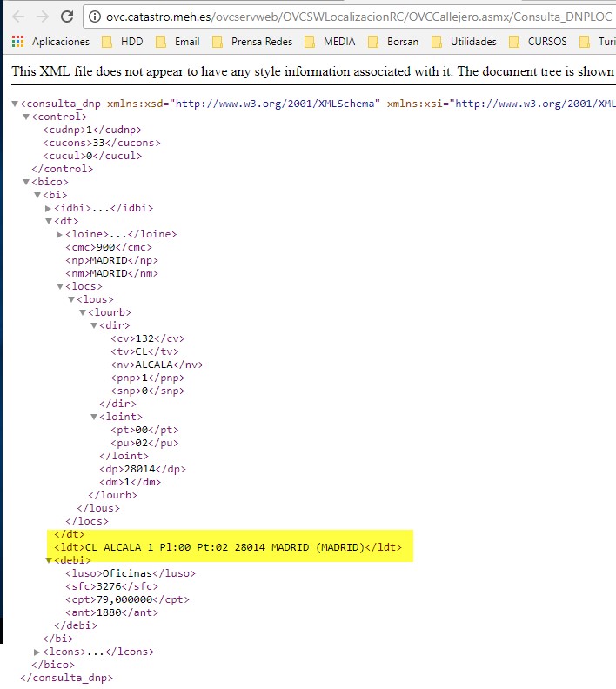This screenshot has width=616, height=689.
Task: Click the nv ALCALA line
Action: click(157, 365)
